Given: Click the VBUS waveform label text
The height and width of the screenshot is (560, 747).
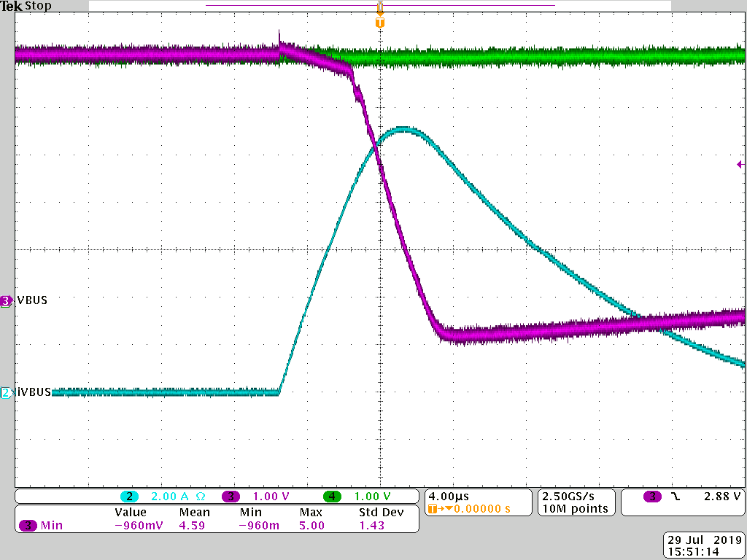Looking at the screenshot, I should pos(31,300).
